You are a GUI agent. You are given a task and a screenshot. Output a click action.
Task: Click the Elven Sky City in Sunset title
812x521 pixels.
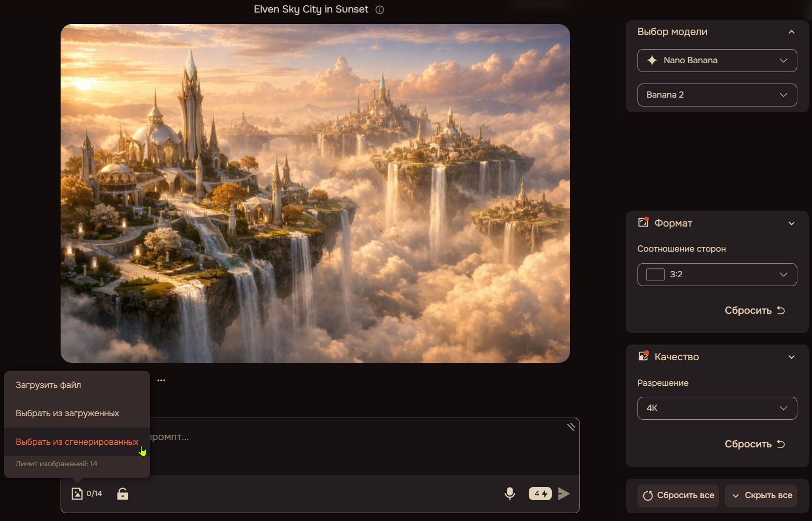[x=311, y=9]
